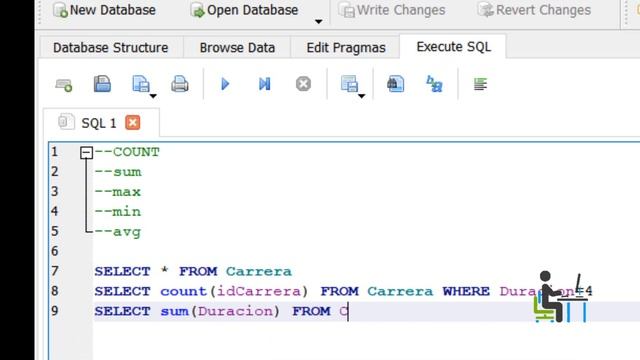Click the save SQL file icon
The image size is (640, 360).
tap(141, 84)
